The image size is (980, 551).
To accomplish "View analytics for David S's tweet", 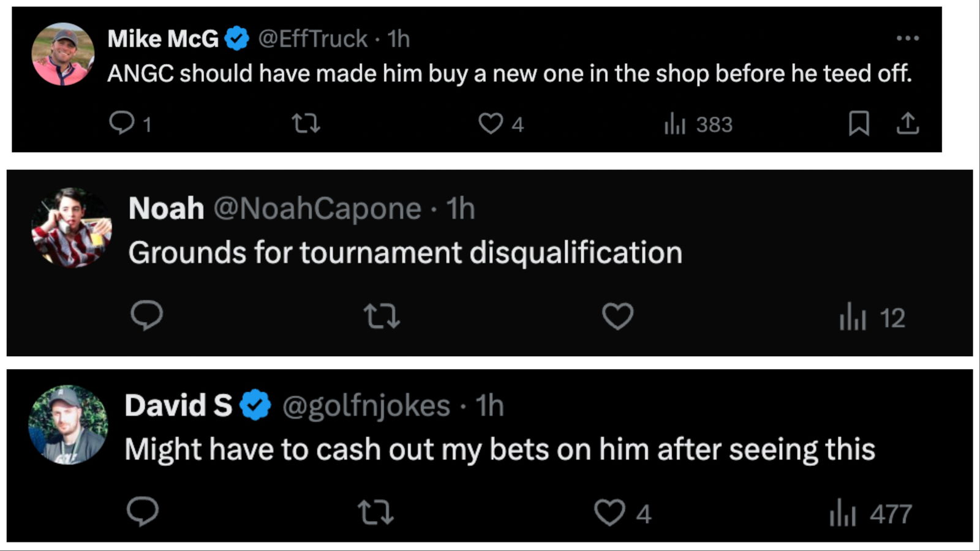I will click(x=843, y=513).
